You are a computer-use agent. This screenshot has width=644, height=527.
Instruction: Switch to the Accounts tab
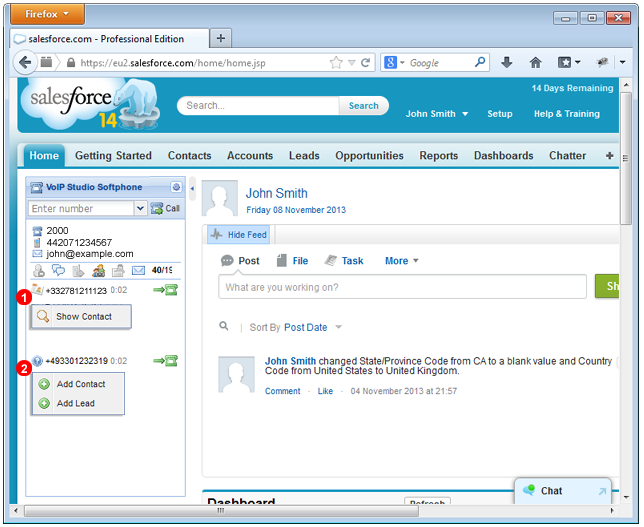(x=250, y=156)
